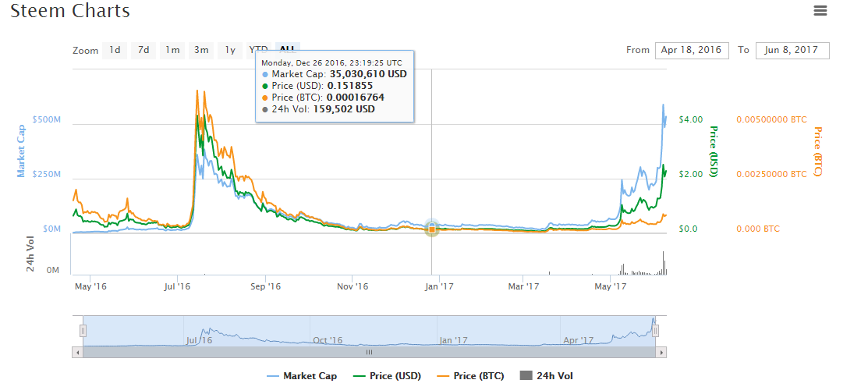Click the tooltip Price (BTC) value 0.00016764
Image resolution: width=868 pixels, height=387 pixels.
(356, 98)
